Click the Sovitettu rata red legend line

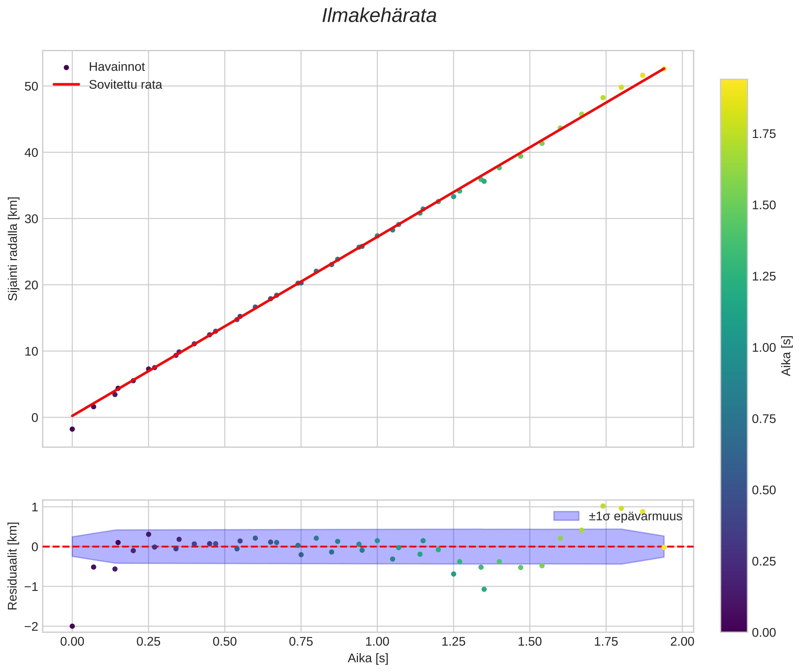click(66, 85)
